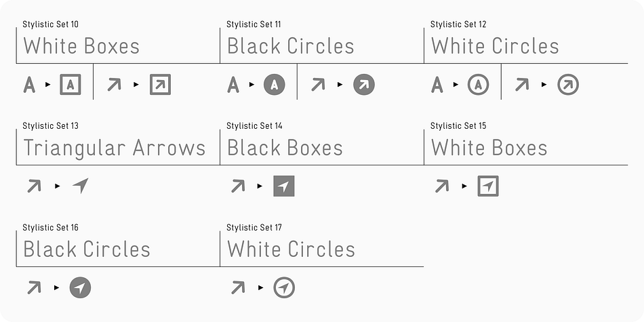
Task: Click the Triangular Arrows heading
Action: point(114,148)
